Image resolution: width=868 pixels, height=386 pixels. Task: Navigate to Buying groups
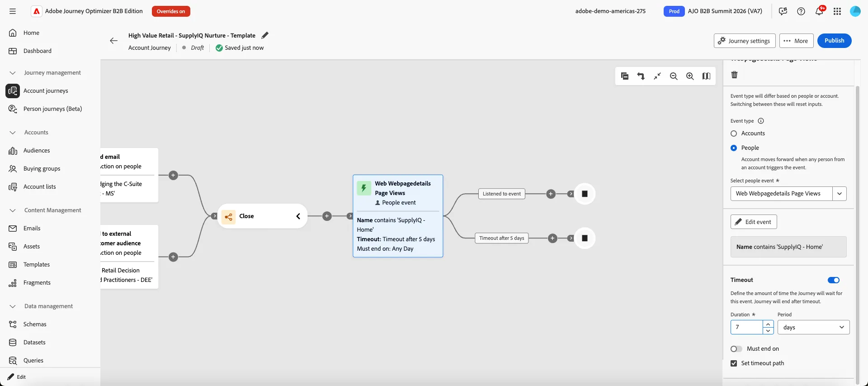tap(42, 168)
